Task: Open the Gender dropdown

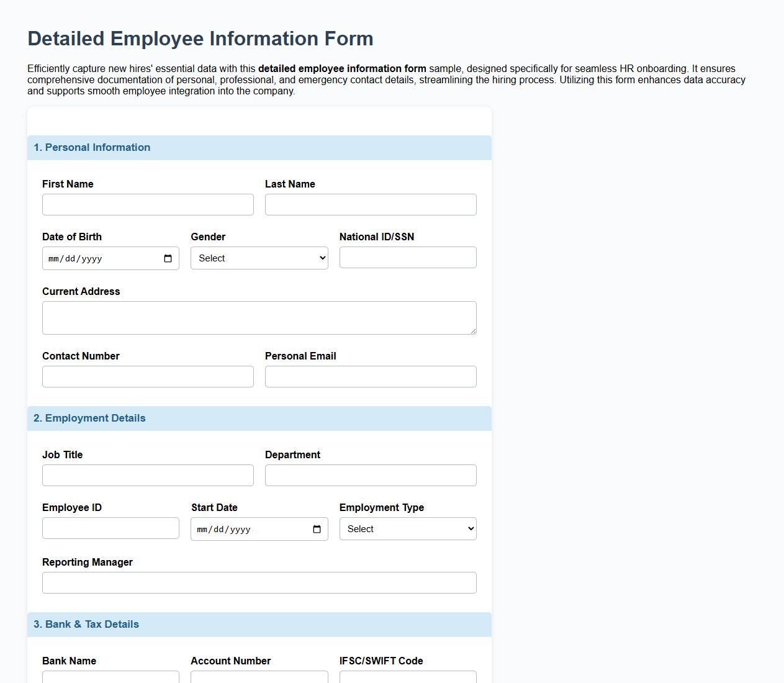Action: tap(259, 258)
